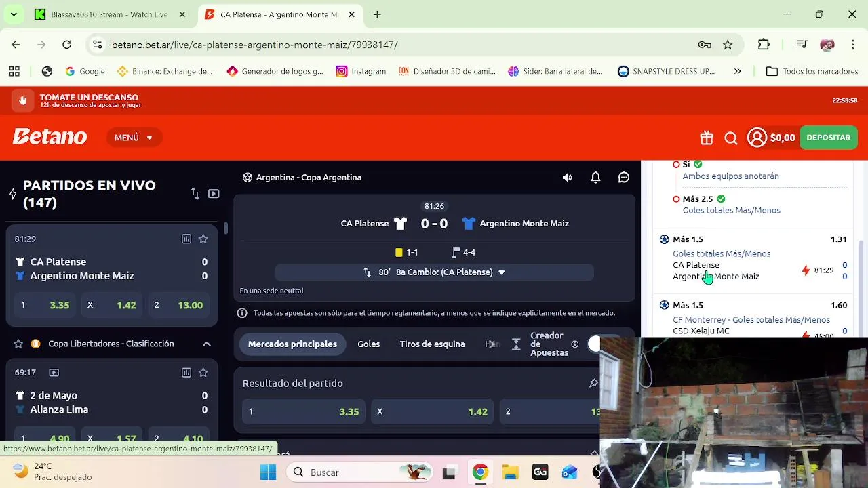This screenshot has height=488, width=868.
Task: Open the weather widget 24°C
Action: [x=52, y=472]
